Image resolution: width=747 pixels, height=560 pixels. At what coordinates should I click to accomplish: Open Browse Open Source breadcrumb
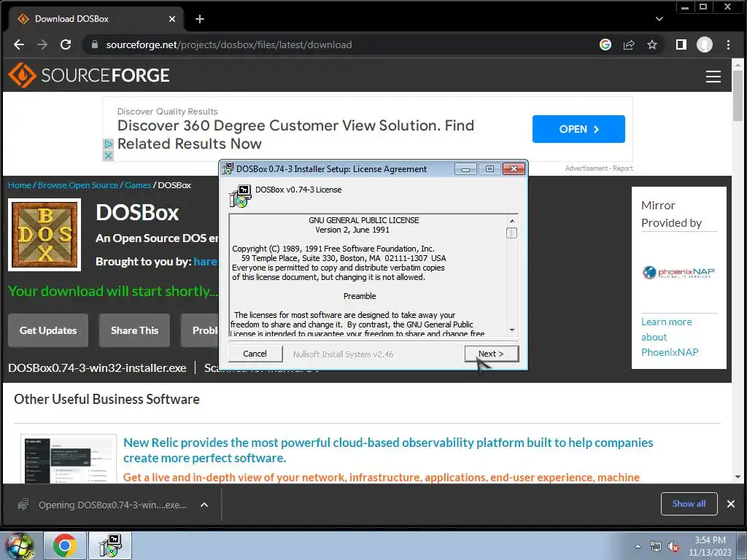pos(77,185)
